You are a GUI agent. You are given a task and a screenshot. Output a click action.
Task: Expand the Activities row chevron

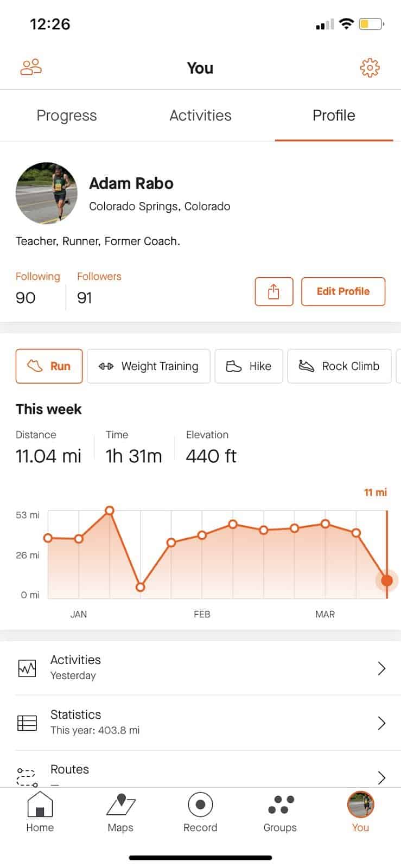381,668
